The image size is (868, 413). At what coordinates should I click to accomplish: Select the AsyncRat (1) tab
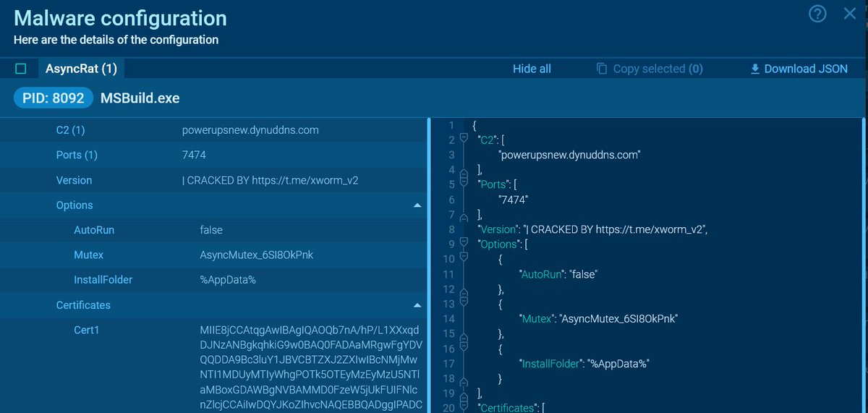(81, 69)
